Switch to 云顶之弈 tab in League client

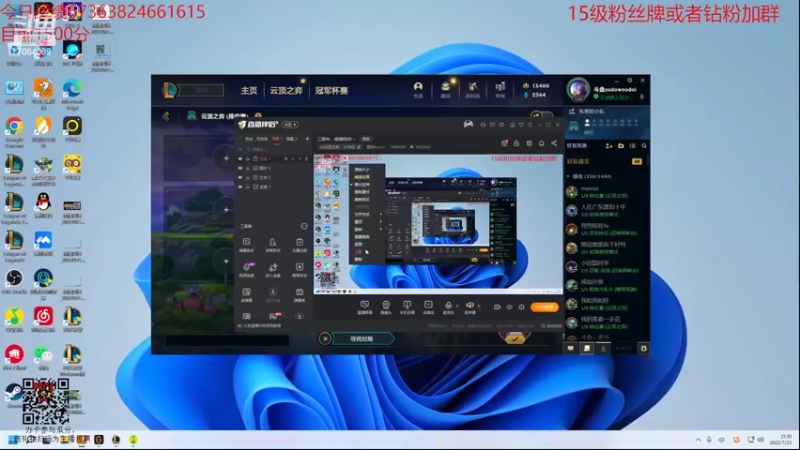click(x=286, y=90)
